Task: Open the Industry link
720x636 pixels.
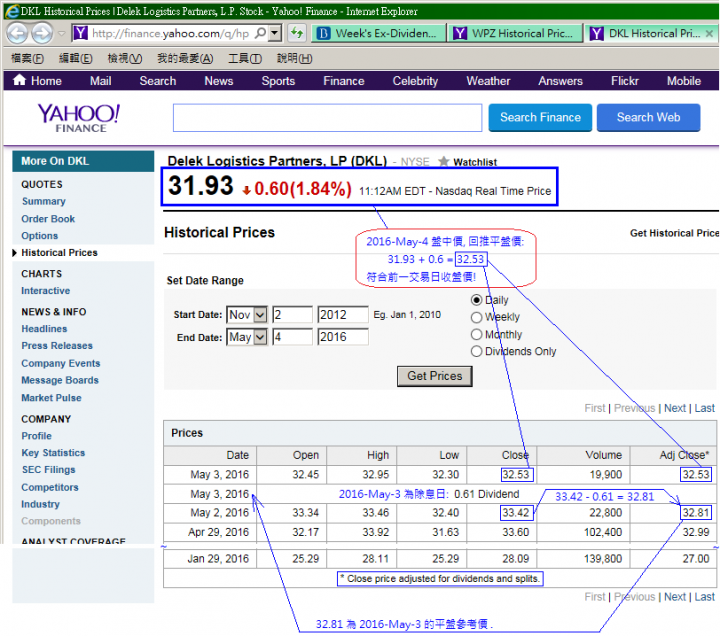Action: pyautogui.click(x=40, y=504)
